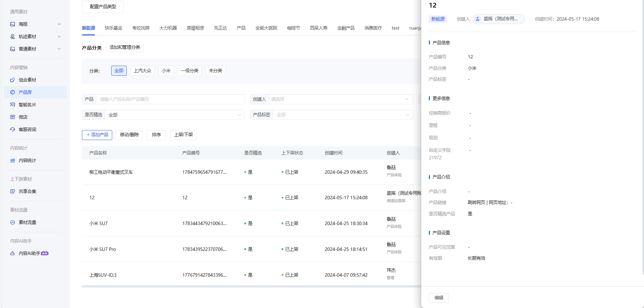Click the 普通素材 sidebar icon

13,49
